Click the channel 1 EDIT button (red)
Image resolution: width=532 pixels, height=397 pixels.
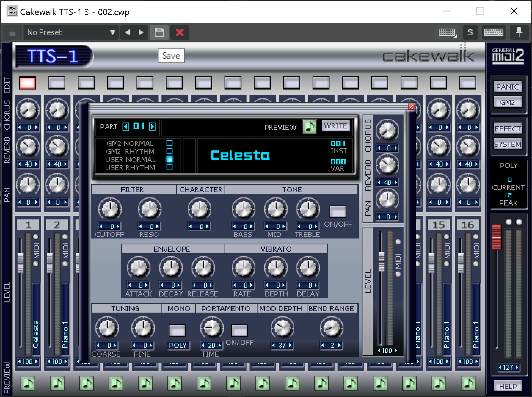[28, 83]
